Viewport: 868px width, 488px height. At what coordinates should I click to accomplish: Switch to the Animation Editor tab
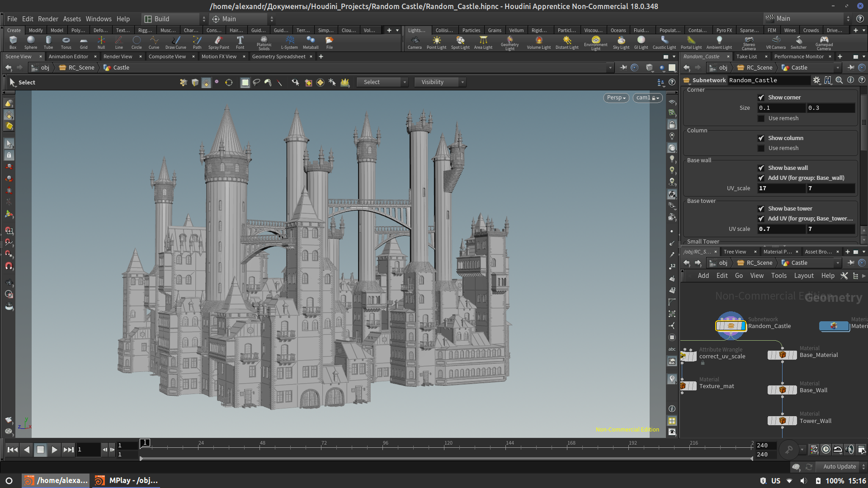pyautogui.click(x=69, y=56)
